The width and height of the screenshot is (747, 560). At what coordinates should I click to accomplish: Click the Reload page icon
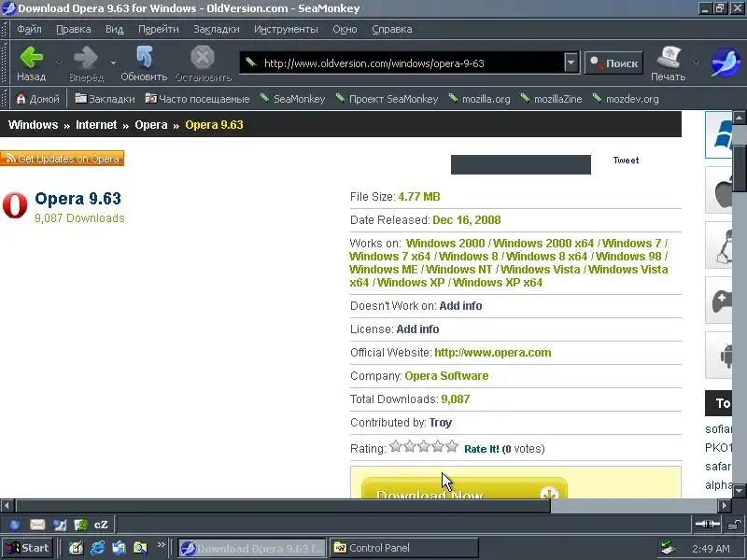[144, 63]
